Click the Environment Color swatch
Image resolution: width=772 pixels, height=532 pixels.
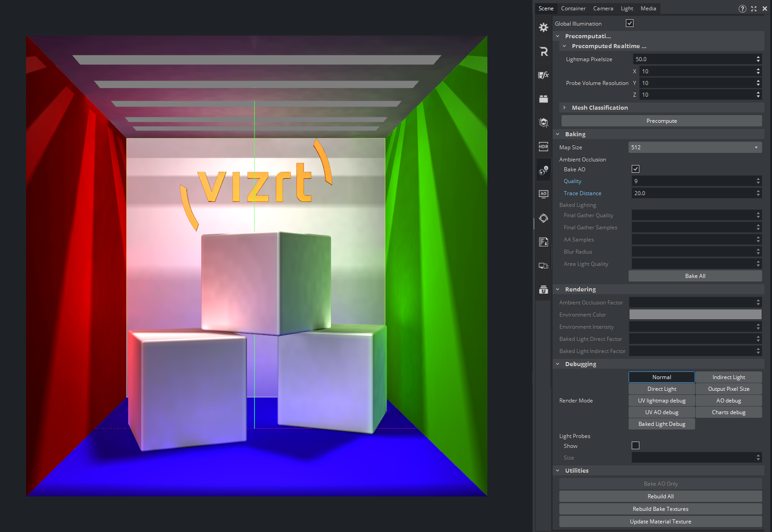695,315
